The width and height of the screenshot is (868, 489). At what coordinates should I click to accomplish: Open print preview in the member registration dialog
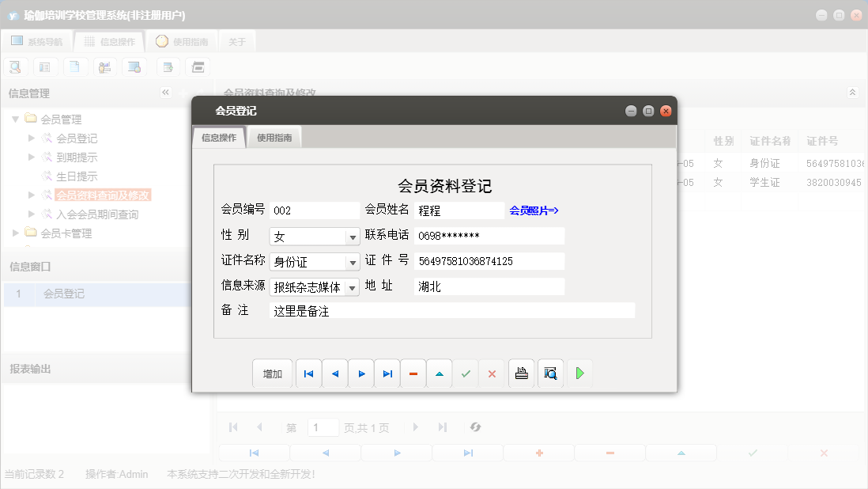pyautogui.click(x=550, y=373)
